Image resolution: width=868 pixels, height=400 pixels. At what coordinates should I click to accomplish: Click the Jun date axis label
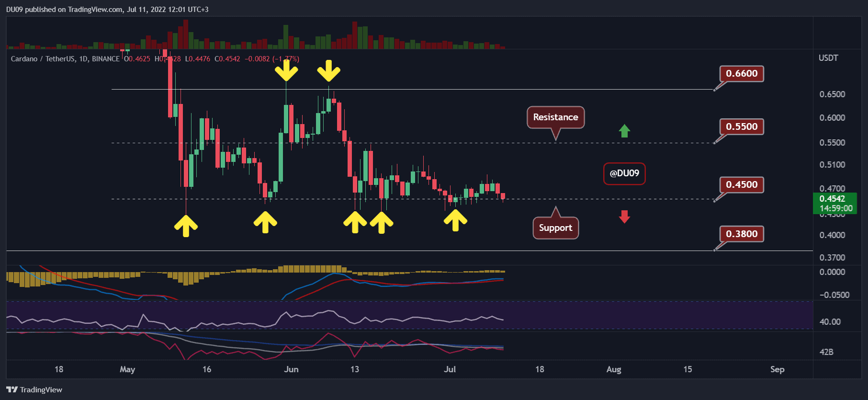(x=291, y=369)
